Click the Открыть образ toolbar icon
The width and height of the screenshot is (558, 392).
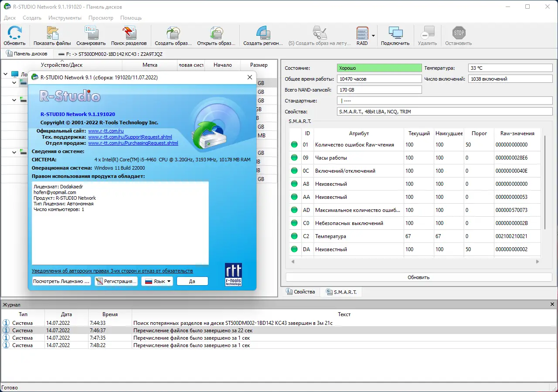(x=216, y=33)
